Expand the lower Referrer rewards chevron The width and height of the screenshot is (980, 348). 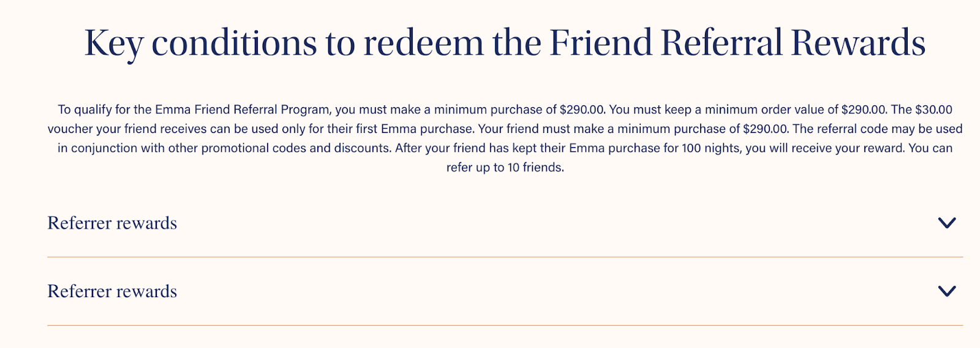pyautogui.click(x=947, y=291)
